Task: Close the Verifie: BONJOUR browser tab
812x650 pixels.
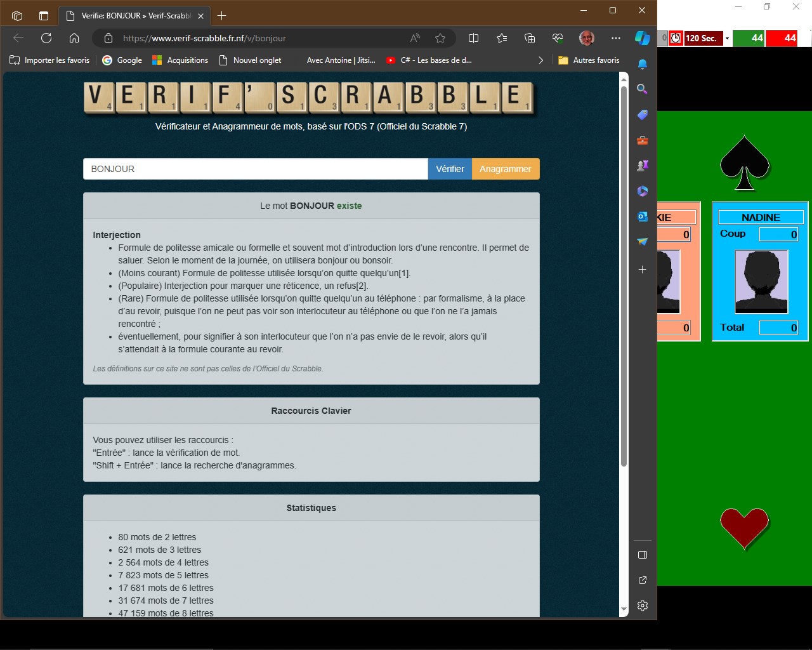Action: point(200,16)
